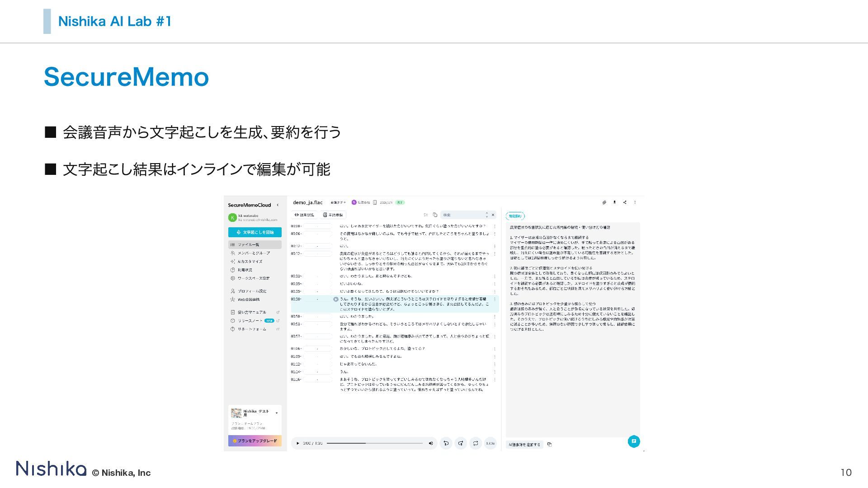Viewport: 868px width, 488px height.
Task: Open the リリースノート link with New badge
Action: point(255,321)
